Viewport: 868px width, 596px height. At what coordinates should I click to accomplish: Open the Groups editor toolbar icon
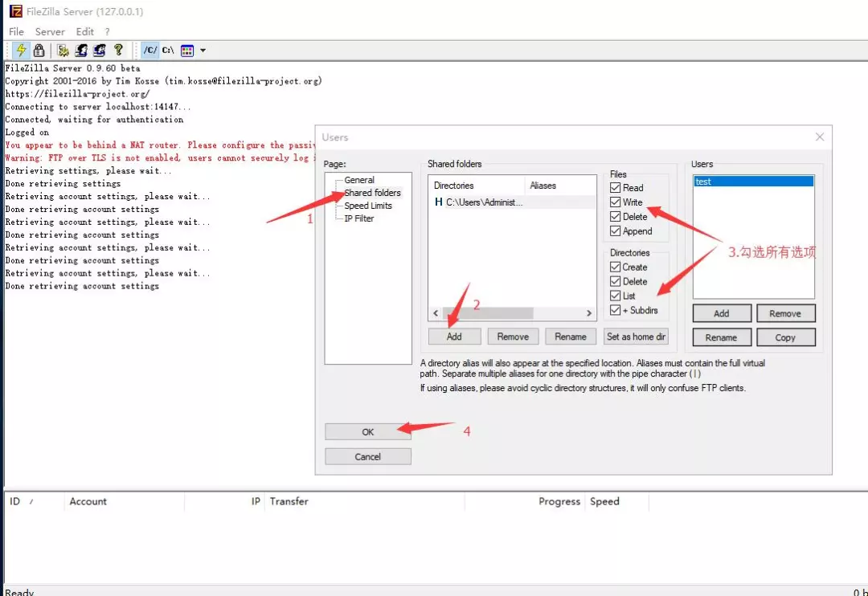(100, 51)
